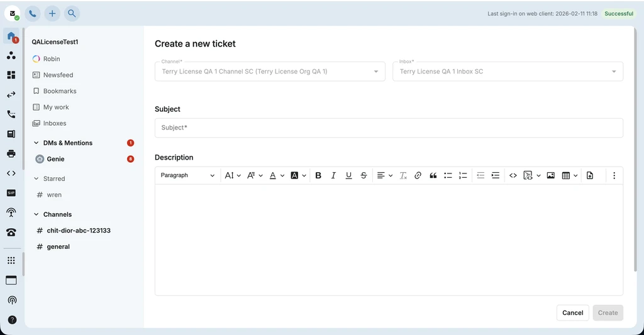Viewport: 644px width, 335px height.
Task: Click the Successful sign-in status badge
Action: click(619, 14)
